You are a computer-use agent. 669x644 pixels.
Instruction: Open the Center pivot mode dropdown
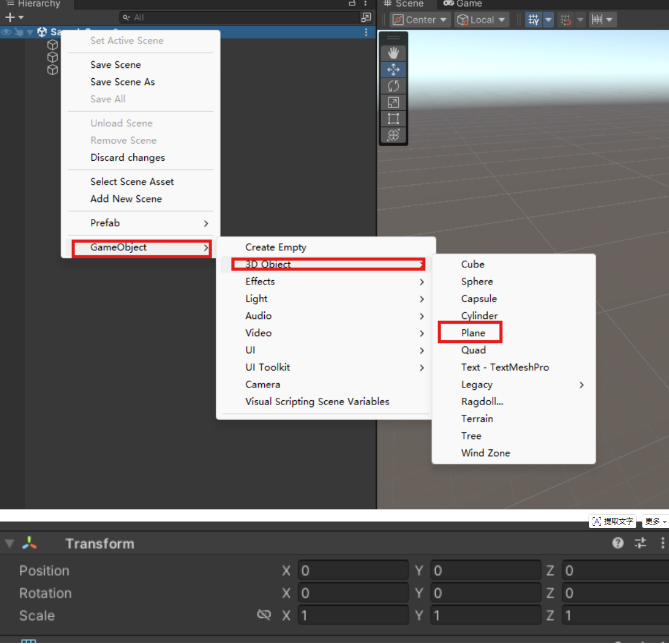point(421,20)
